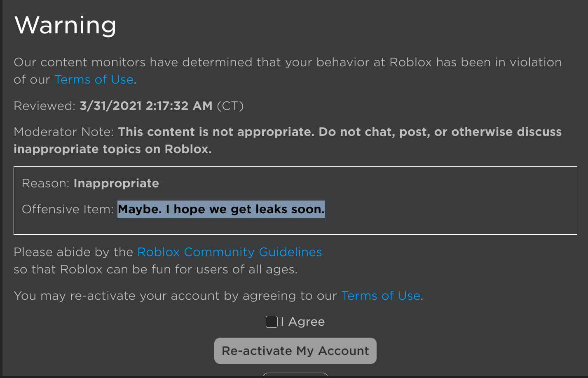Click the bold moderator note message text

coord(340,132)
